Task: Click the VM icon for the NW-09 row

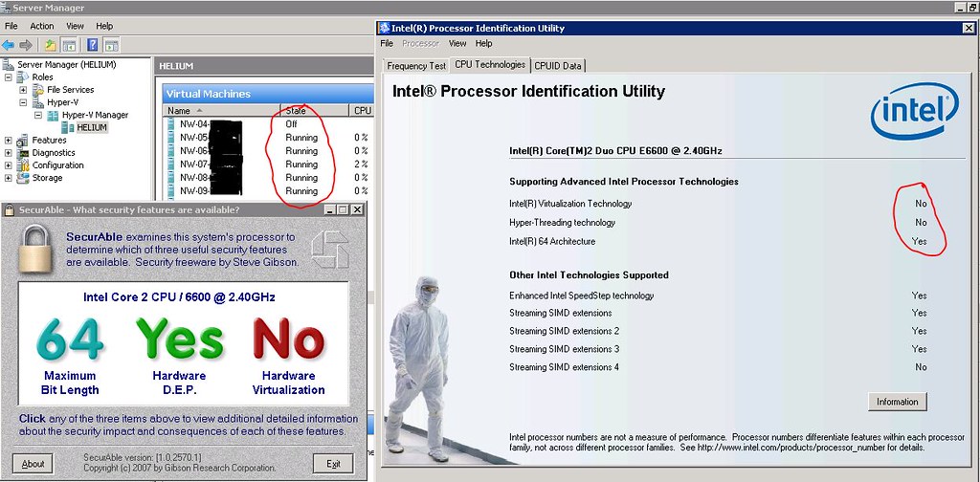Action: (171, 190)
